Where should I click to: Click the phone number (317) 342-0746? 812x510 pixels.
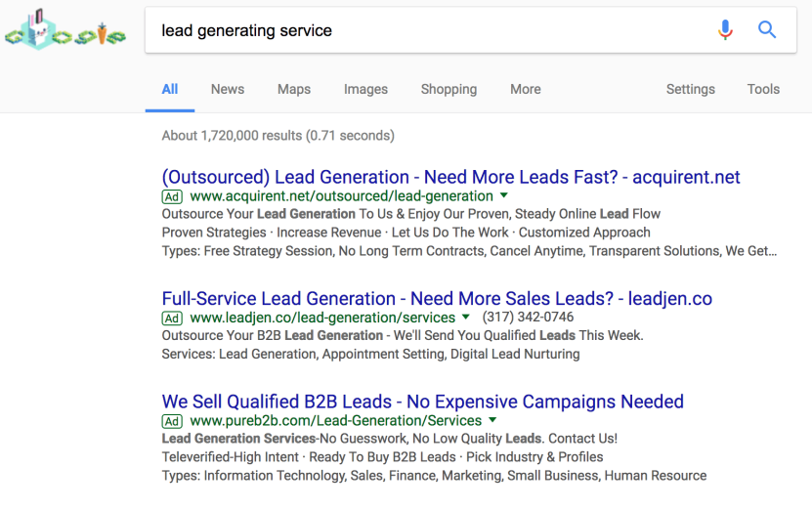point(528,317)
